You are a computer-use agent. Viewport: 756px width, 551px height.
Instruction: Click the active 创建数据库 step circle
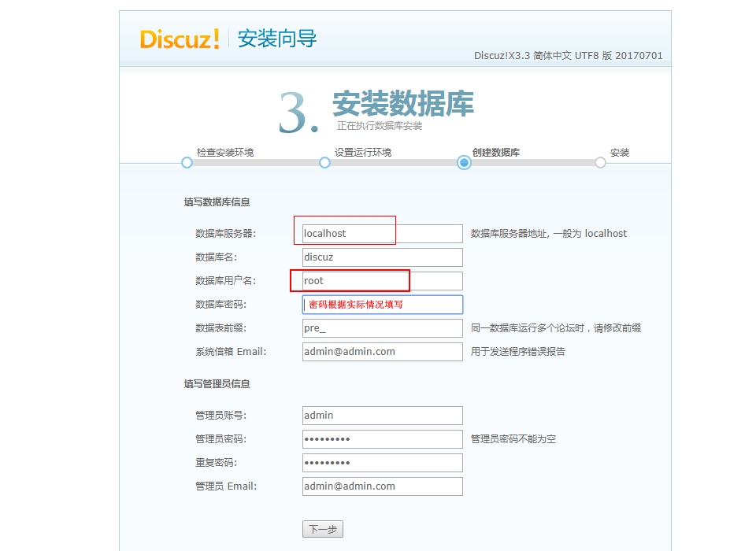click(x=464, y=162)
